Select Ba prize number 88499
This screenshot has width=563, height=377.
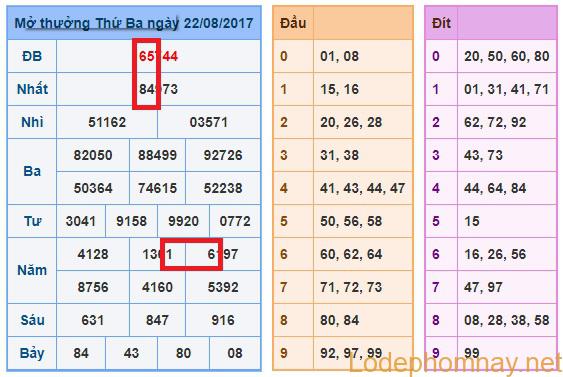tap(157, 155)
